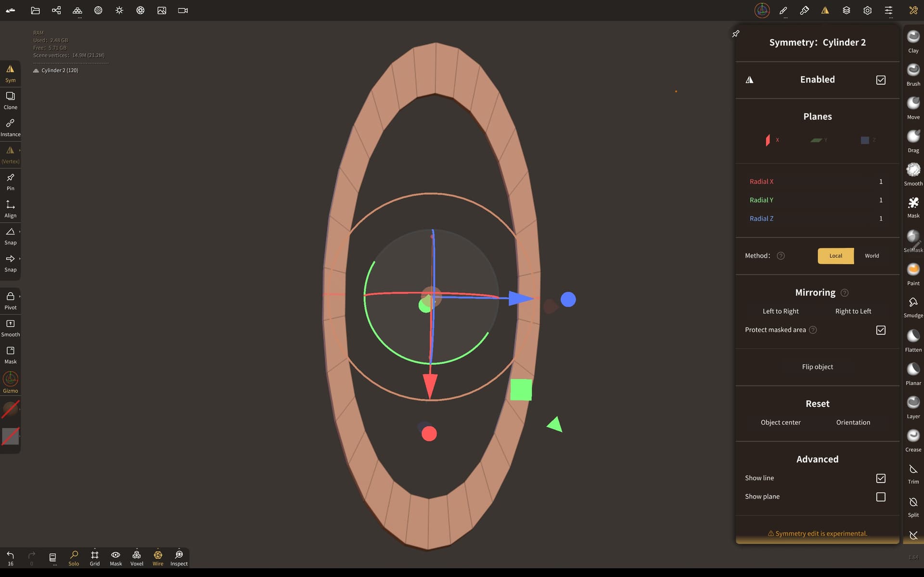Undo the last action (16)
Screen dimensions: 924x577
point(11,558)
